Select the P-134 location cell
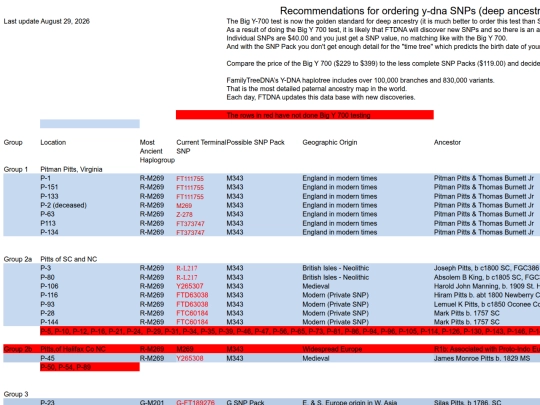Screen dimensions: 540x405 tap(49, 232)
